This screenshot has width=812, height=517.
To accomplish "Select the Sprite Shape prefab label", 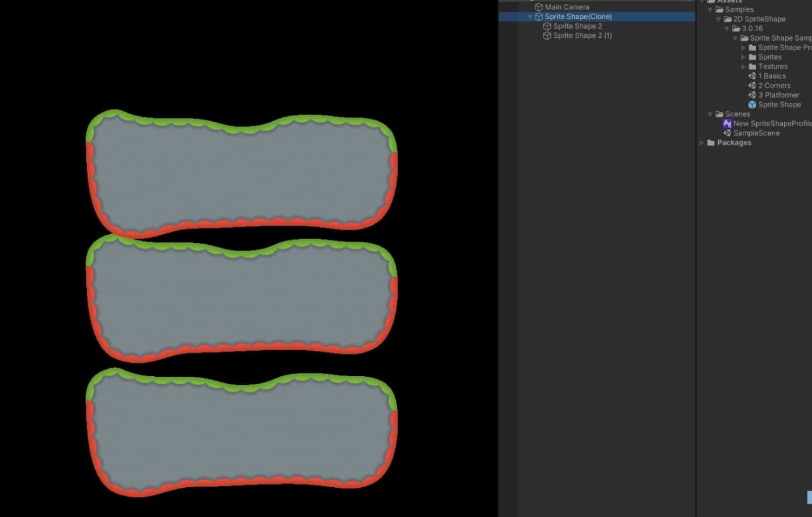I will pos(780,105).
